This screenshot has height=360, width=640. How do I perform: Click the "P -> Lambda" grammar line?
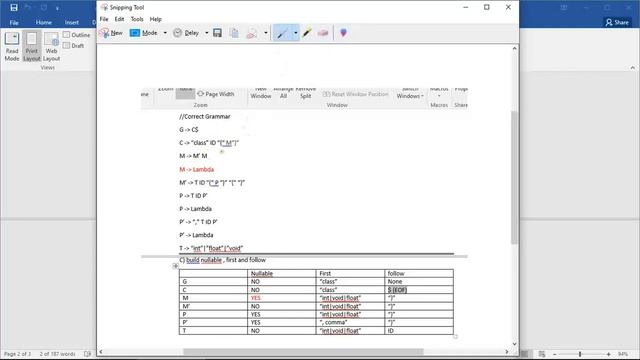[x=195, y=209]
